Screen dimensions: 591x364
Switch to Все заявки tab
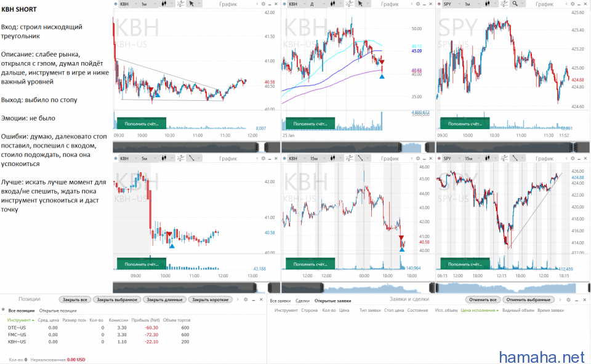click(280, 301)
